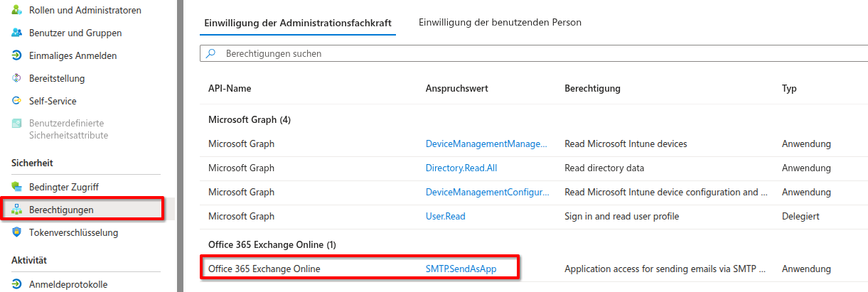The image size is (868, 292).
Task: Click Anwendung type in SMTP.SendAsApp row
Action: 806,269
